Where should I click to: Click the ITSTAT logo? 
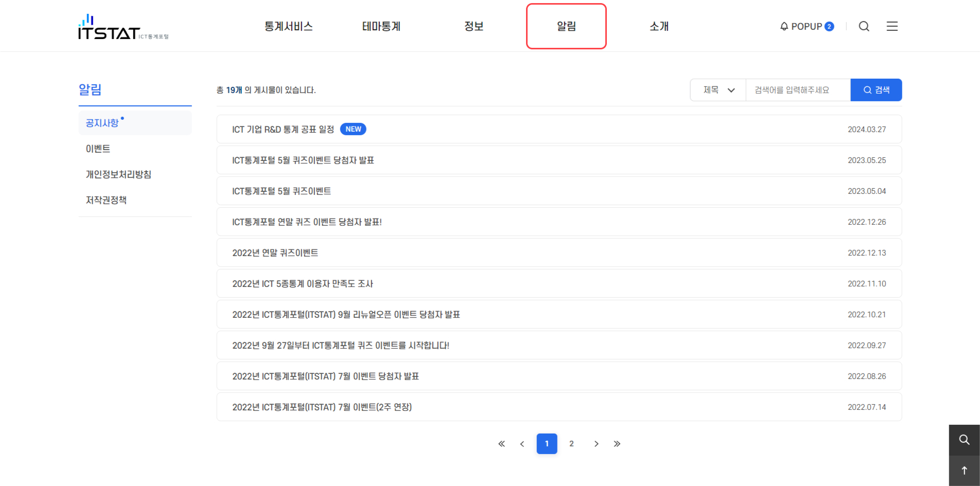point(124,27)
